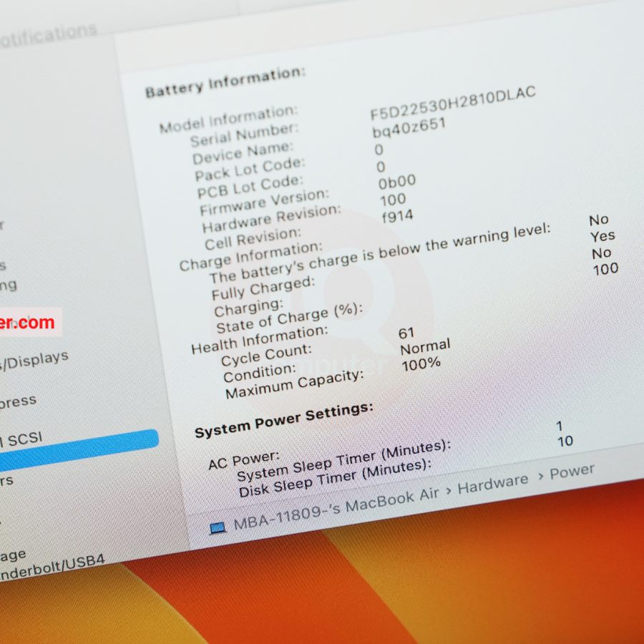This screenshot has height=644, width=644.
Task: Click Power in the path bar
Action: (572, 472)
